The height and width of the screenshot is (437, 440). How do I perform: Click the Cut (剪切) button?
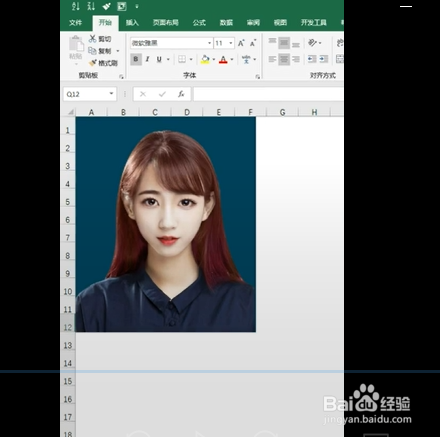[100, 39]
